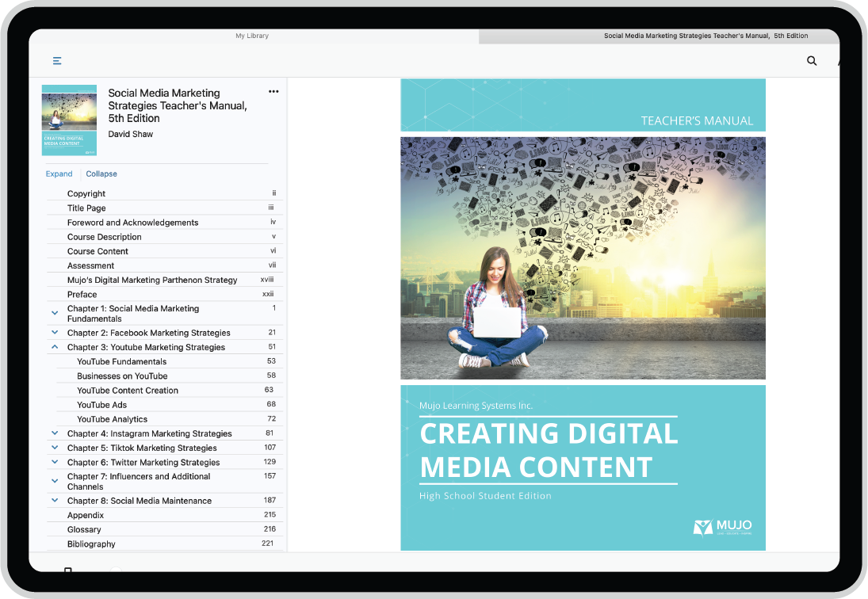Expand Chapter 5 Tiktok Marketing Strategies chevron
Viewport: 868px width, 599px height.
point(55,448)
